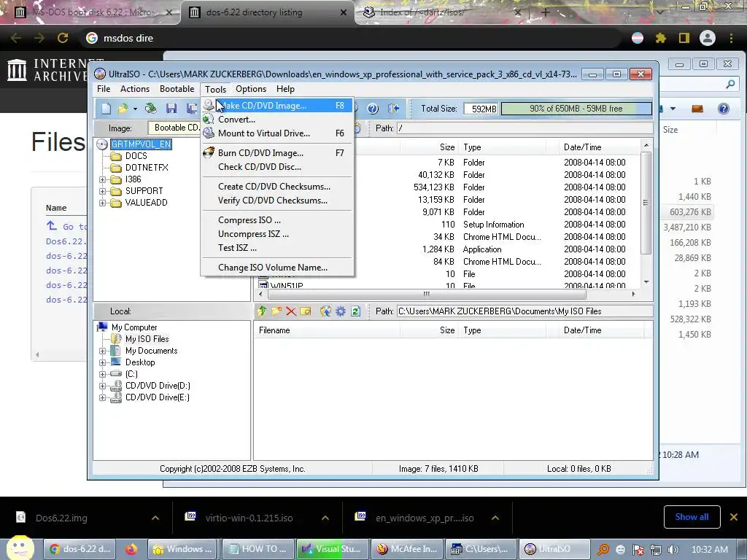Expand the VALUEADD folder node
The width and height of the screenshot is (747, 560).
coord(102,203)
